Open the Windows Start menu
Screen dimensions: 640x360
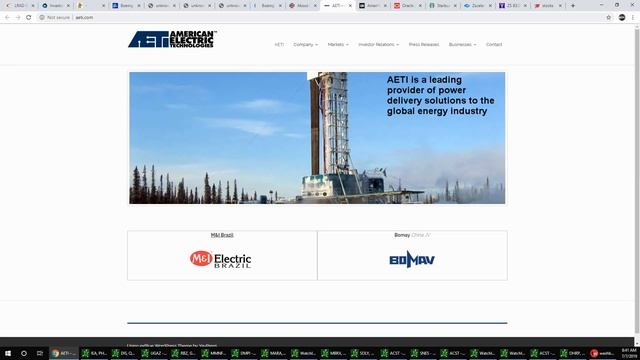click(x=8, y=353)
